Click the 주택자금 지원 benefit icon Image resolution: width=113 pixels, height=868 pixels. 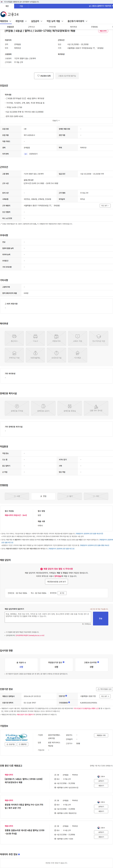14,355
